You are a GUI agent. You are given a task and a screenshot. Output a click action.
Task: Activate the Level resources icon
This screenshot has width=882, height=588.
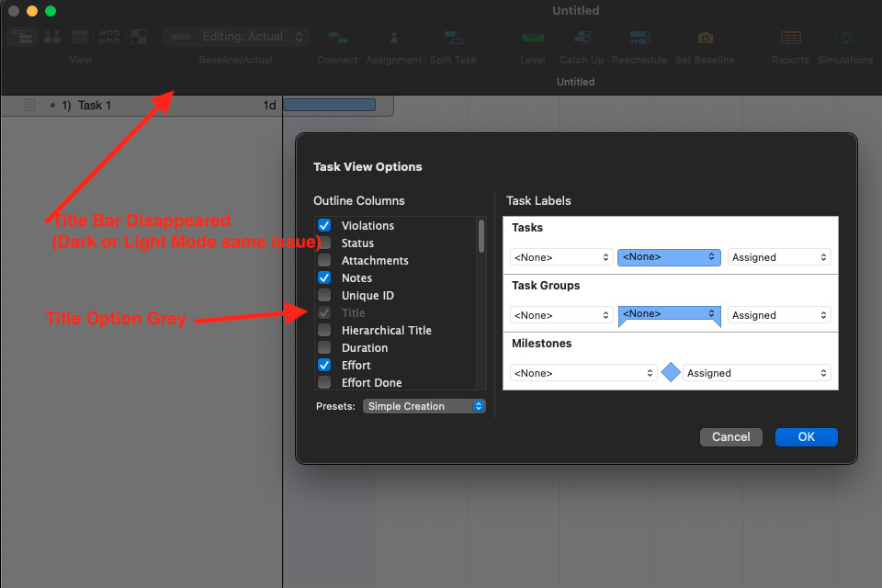click(533, 39)
